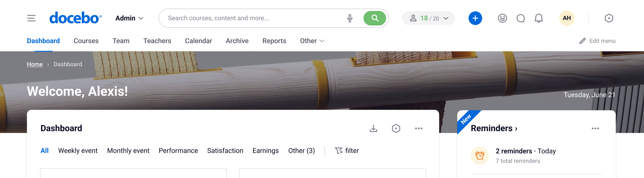The width and height of the screenshot is (644, 178).
Task: Open the chat messages icon
Action: (x=521, y=18)
